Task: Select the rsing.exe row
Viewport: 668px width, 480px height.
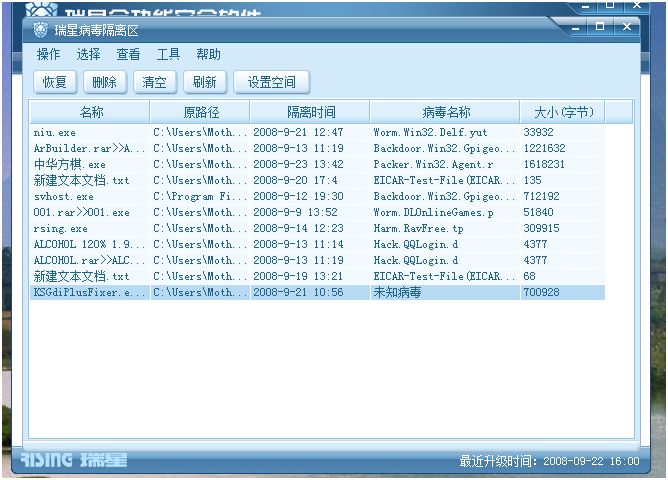Action: [317, 228]
